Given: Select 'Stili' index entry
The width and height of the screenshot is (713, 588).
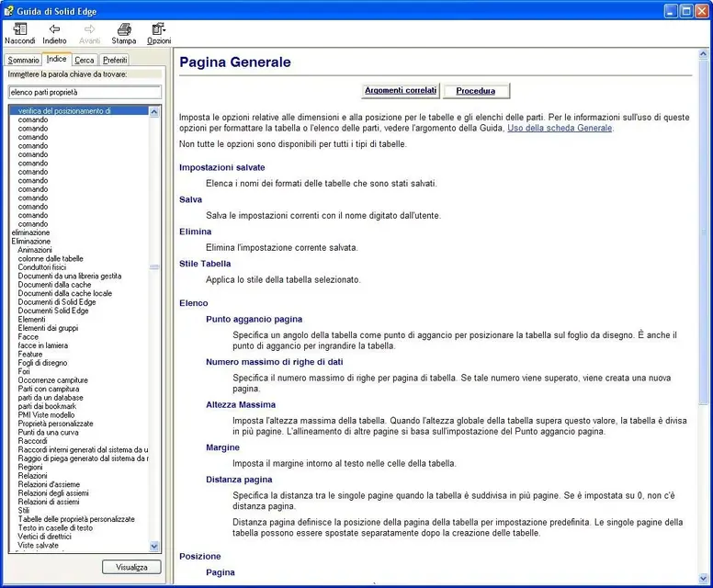Looking at the screenshot, I should 24,510.
